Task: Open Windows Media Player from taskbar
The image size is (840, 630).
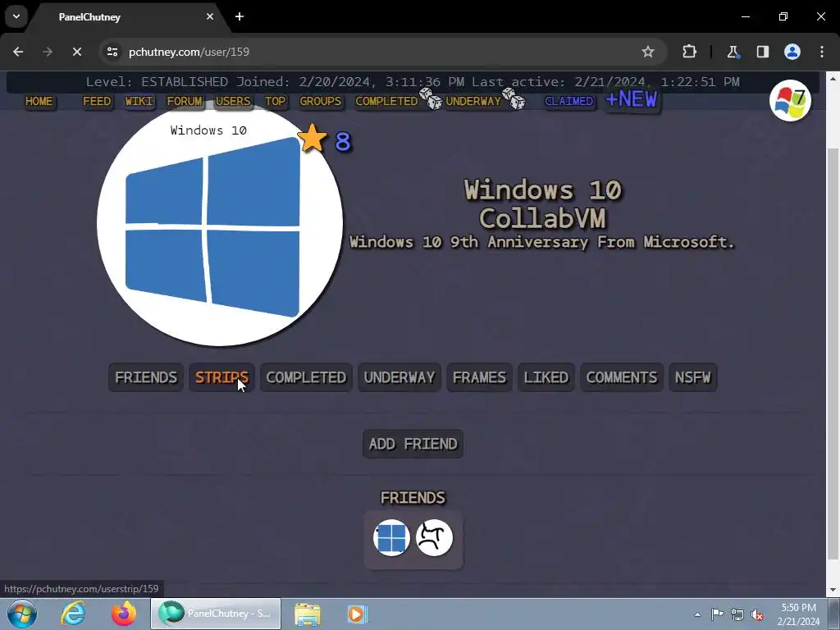Action: point(356,614)
